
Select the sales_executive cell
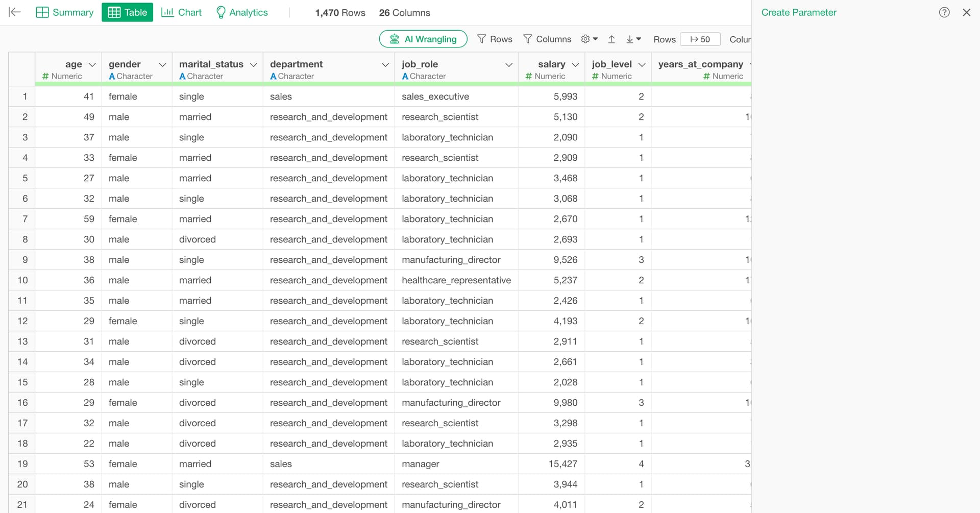point(456,96)
